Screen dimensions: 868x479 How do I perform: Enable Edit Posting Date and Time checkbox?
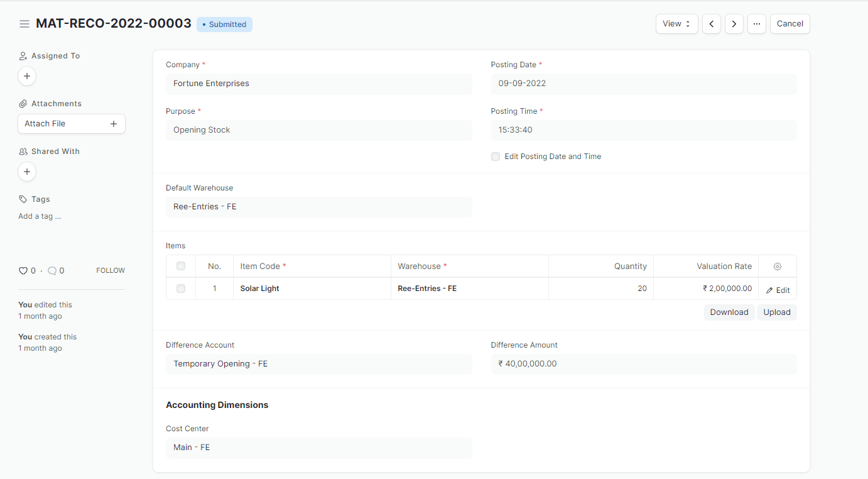496,157
